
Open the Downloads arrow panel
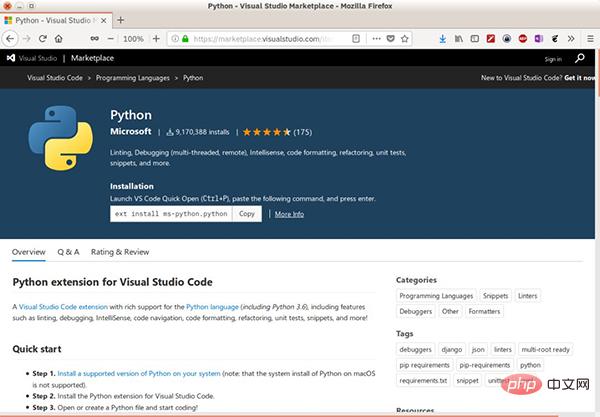pos(443,39)
